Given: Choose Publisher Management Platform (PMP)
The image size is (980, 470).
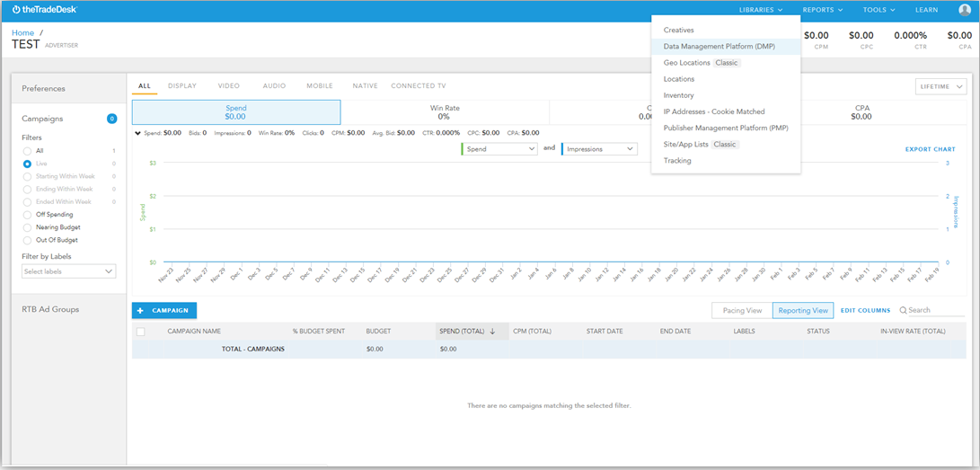Looking at the screenshot, I should 726,129.
